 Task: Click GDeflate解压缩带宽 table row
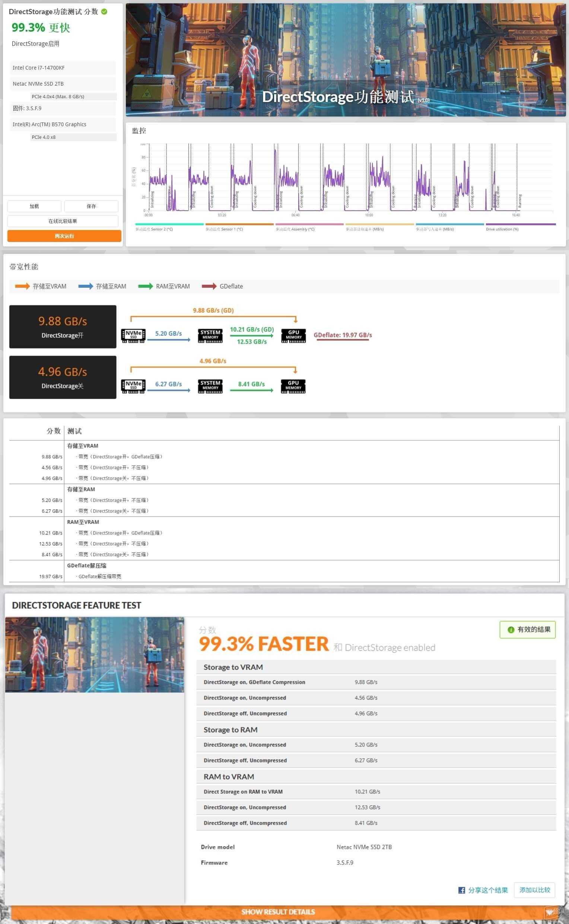coord(284,576)
